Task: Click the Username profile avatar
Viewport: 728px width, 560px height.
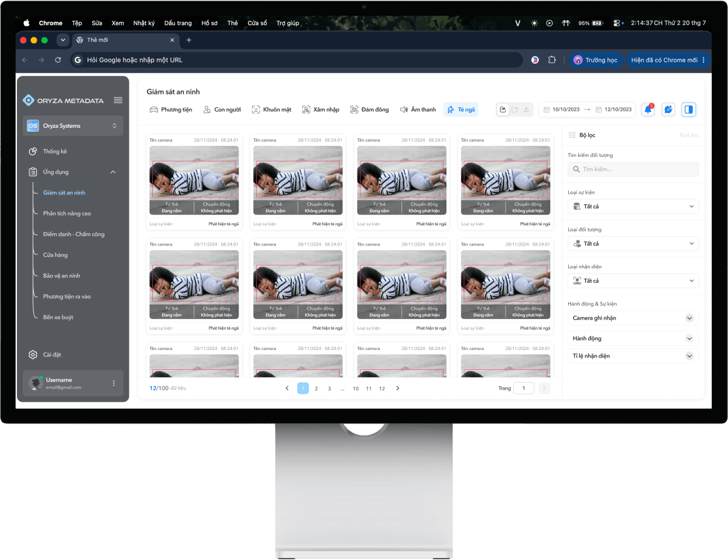Action: point(36,383)
